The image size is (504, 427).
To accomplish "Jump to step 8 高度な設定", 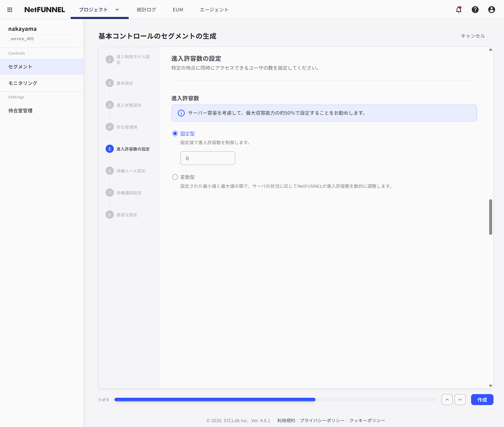I will [x=127, y=215].
